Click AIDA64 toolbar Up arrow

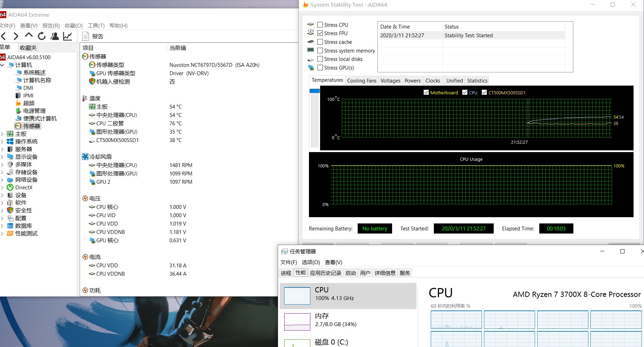click(x=29, y=36)
